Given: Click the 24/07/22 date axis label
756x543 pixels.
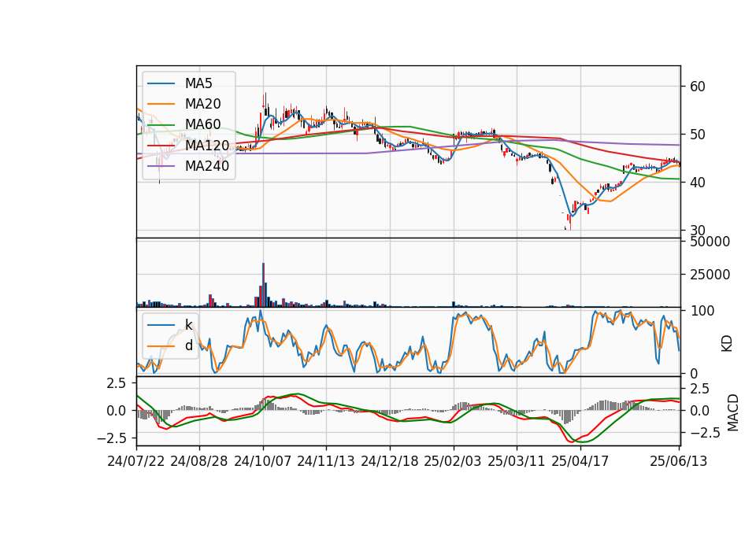Looking at the screenshot, I should coord(136,461).
